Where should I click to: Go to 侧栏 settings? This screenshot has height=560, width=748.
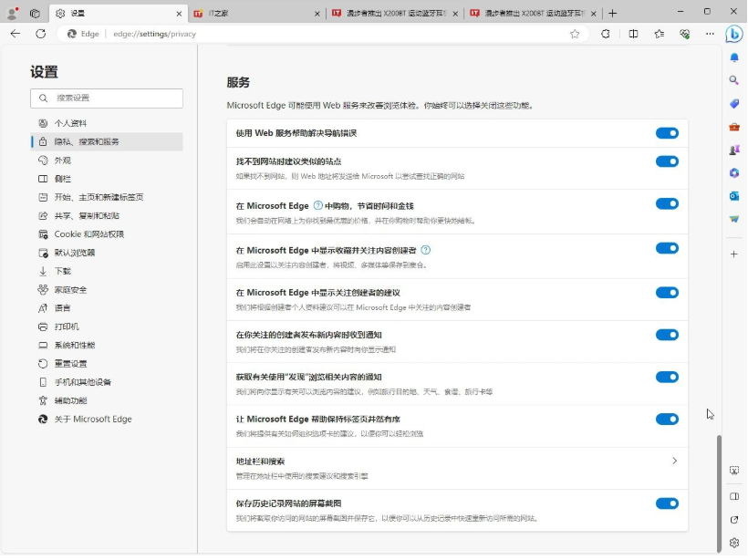(107, 179)
